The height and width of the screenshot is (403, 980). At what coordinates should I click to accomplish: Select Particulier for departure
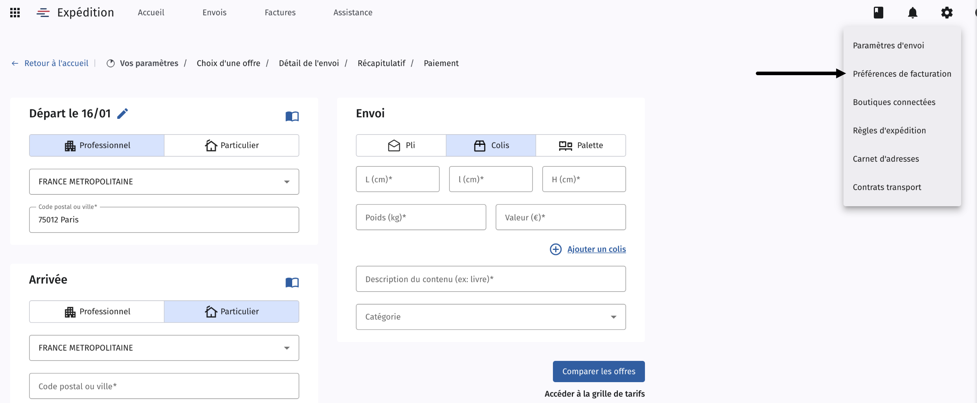pyautogui.click(x=232, y=145)
